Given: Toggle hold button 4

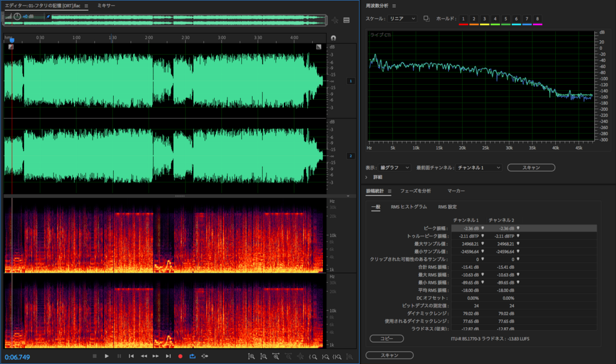Looking at the screenshot, I should click(495, 19).
